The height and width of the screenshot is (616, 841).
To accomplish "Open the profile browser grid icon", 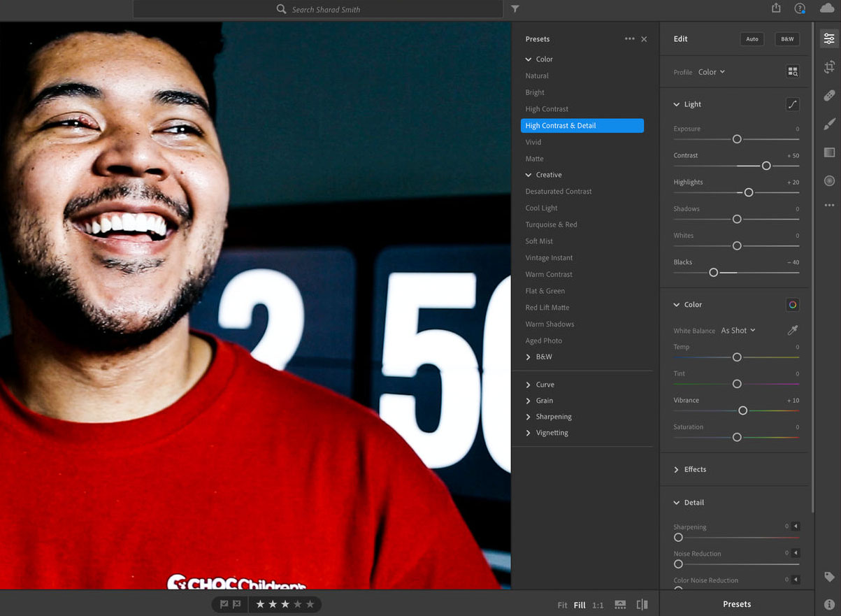I will point(793,71).
